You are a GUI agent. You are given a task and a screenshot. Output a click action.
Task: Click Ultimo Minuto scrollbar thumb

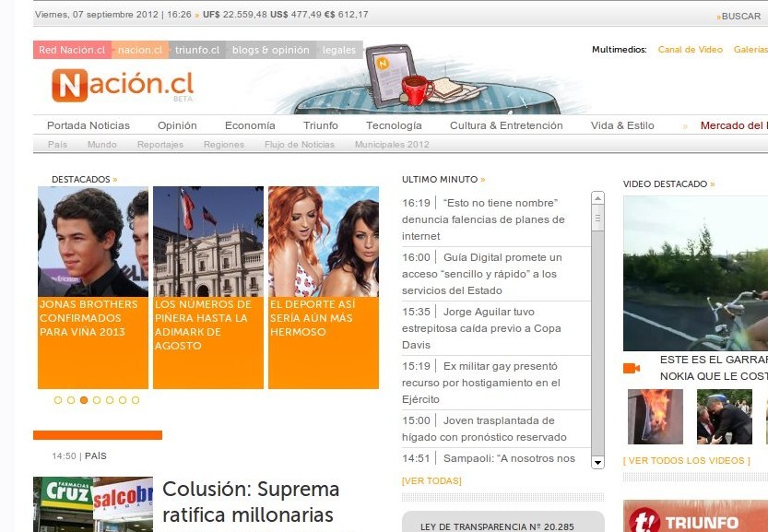click(x=597, y=219)
